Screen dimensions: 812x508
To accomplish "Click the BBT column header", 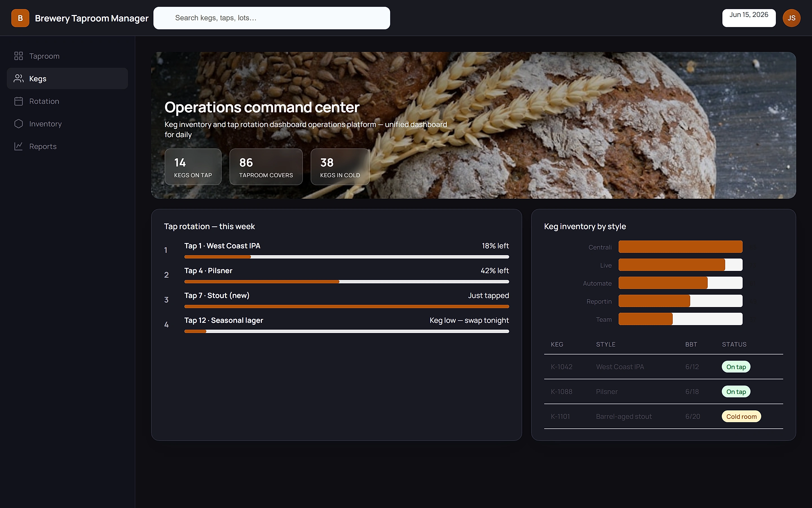I will coord(691,344).
